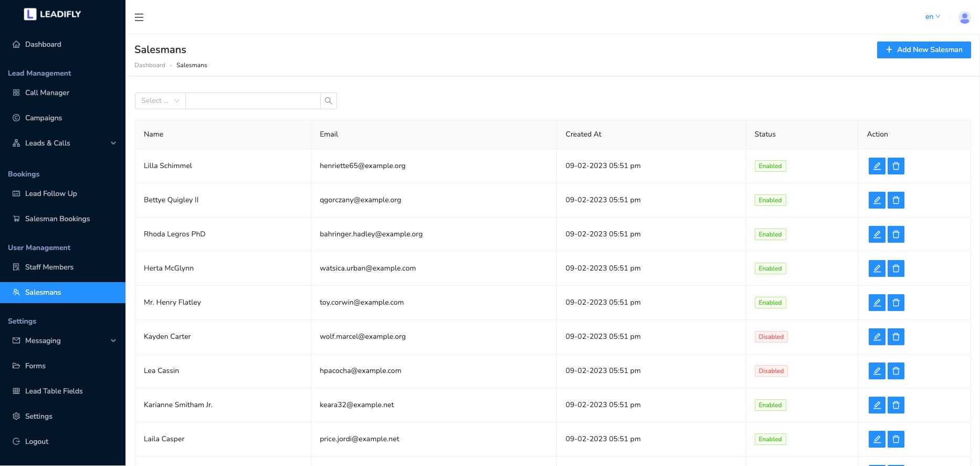Screen dimensions: 980x466
Task: Delete salesman Bettye Quigley II
Action: click(x=895, y=200)
